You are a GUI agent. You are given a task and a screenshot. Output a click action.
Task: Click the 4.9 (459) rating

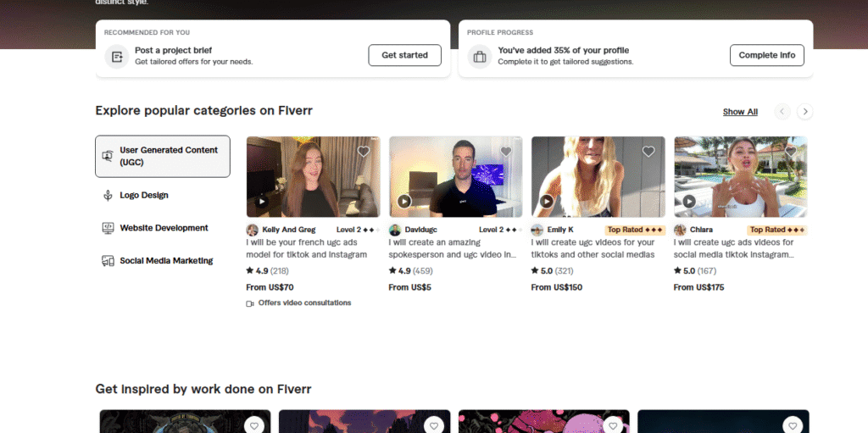click(410, 271)
